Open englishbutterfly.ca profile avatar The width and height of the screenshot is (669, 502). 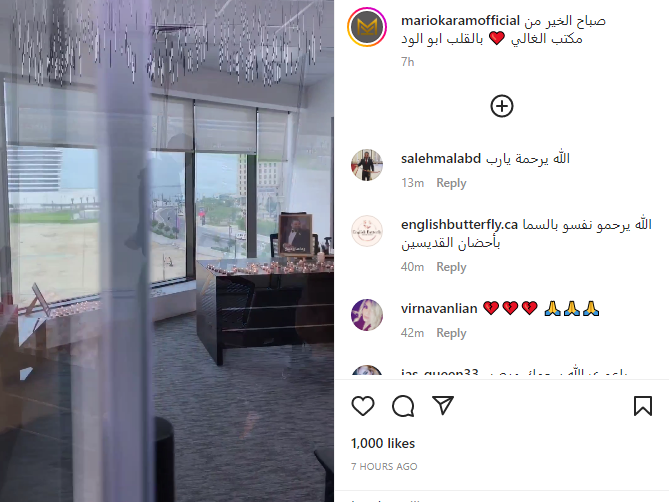pos(367,231)
